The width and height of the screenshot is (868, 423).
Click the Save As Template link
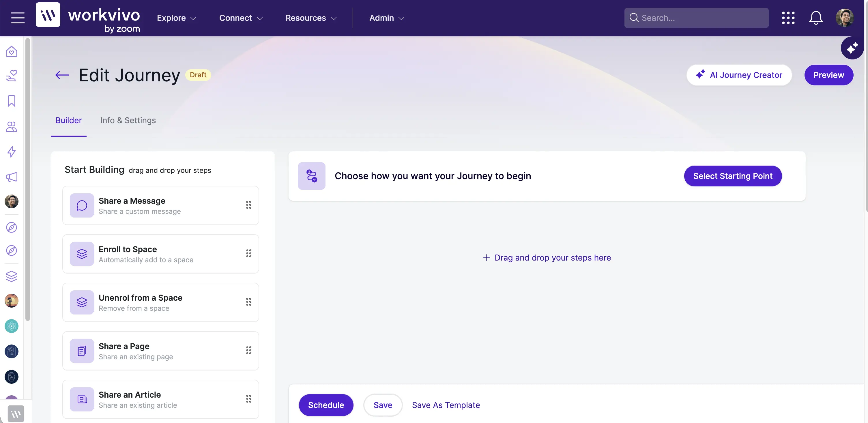(446, 405)
